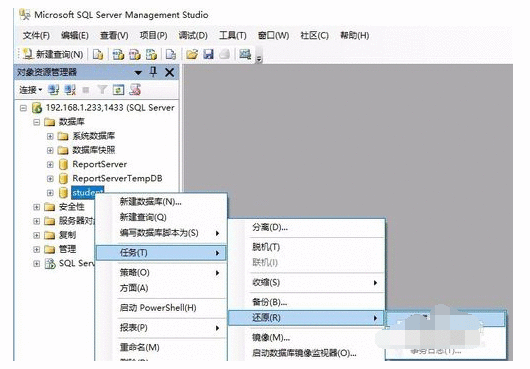Collapse the 数据库 folder node
The image size is (530, 369).
(37, 122)
